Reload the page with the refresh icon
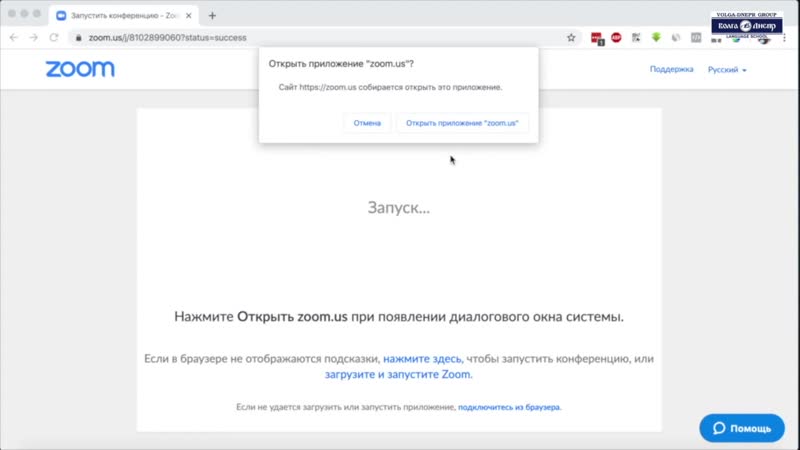This screenshot has width=800, height=450. click(54, 38)
